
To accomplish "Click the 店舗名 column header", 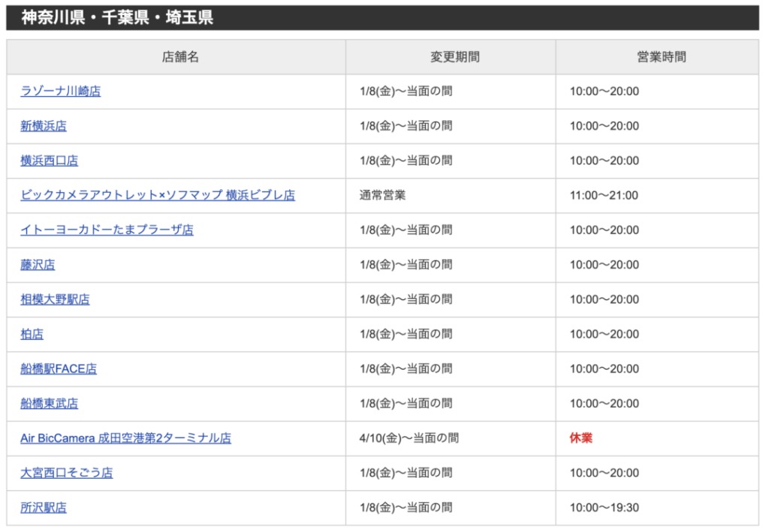I will click(x=180, y=57).
